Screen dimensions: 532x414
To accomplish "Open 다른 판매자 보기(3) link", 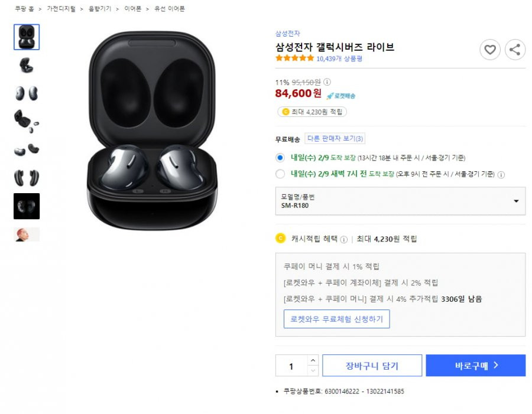I will pyautogui.click(x=335, y=138).
